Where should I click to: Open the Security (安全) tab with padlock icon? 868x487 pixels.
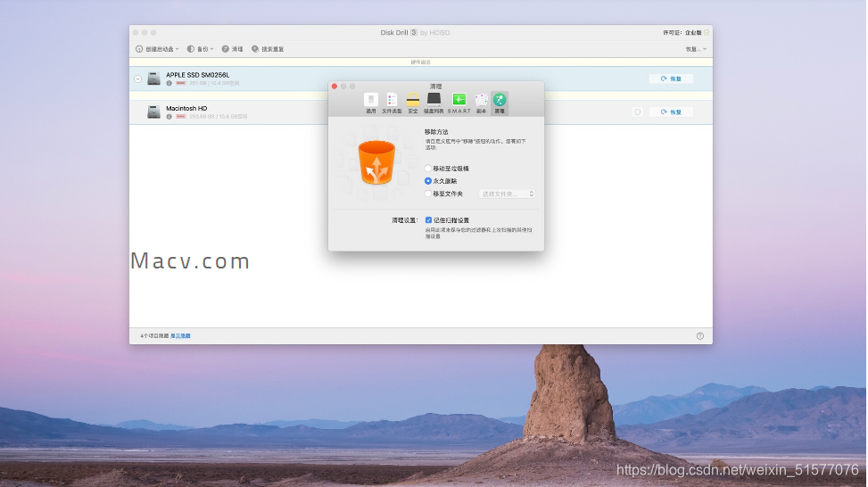tap(413, 103)
